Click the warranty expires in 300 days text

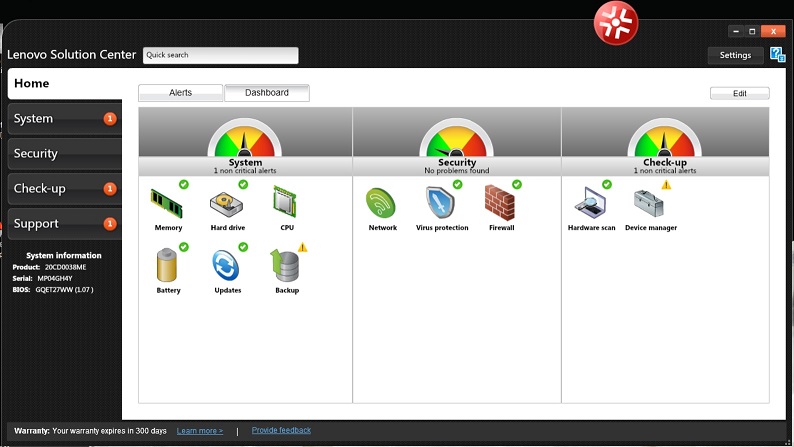point(109,431)
